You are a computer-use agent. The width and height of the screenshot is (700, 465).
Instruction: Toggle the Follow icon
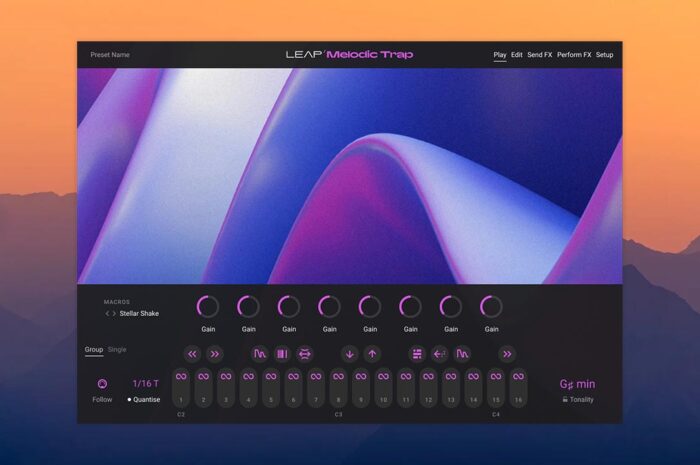[x=102, y=384]
